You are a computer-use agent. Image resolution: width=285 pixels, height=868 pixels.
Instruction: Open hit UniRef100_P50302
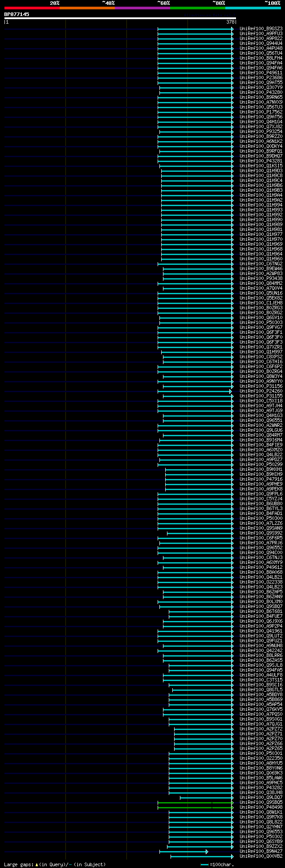[261, 836]
